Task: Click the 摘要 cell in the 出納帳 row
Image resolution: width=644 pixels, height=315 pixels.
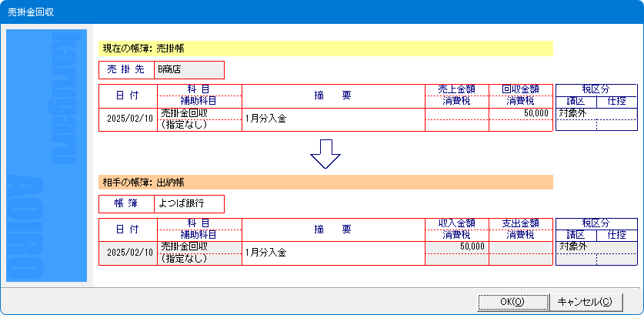Action: coord(332,253)
